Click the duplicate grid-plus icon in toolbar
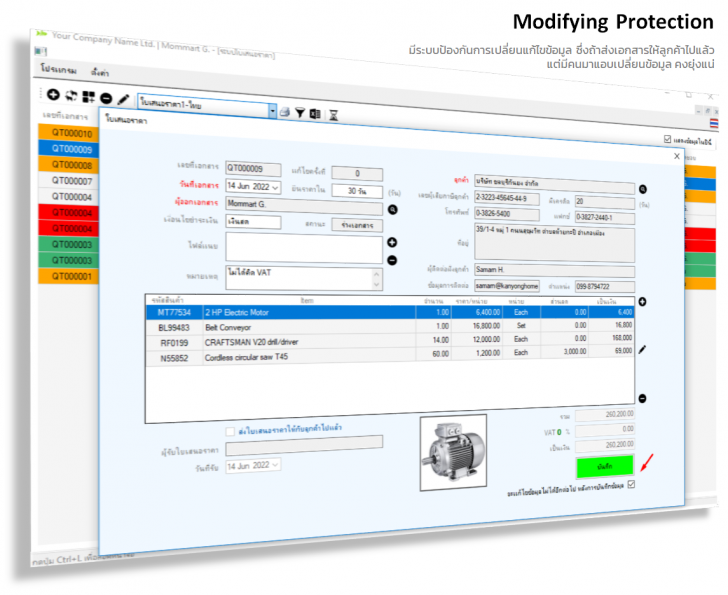The height and width of the screenshot is (595, 728). click(88, 97)
